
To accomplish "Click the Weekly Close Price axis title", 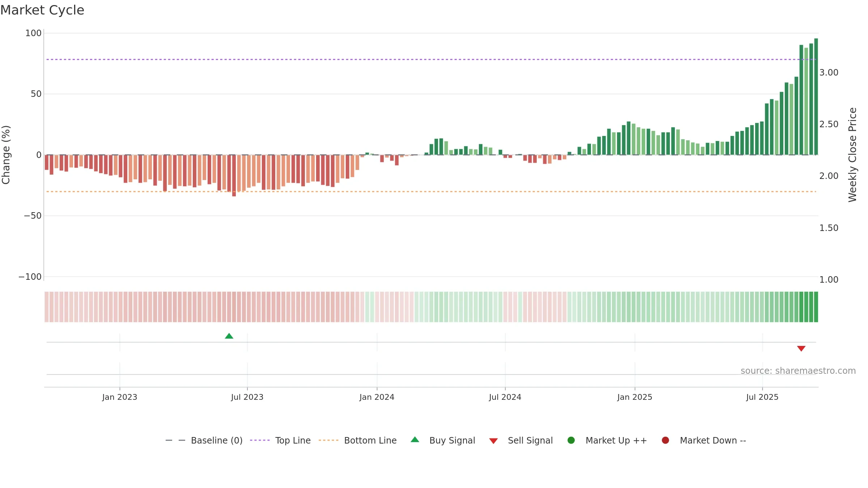I will (x=852, y=155).
